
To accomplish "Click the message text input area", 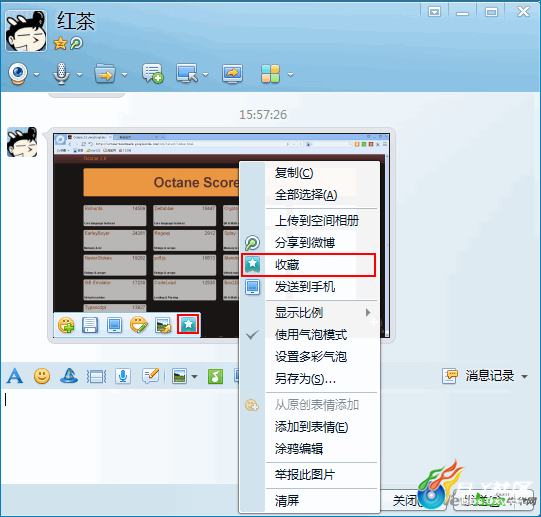I will pyautogui.click(x=119, y=435).
